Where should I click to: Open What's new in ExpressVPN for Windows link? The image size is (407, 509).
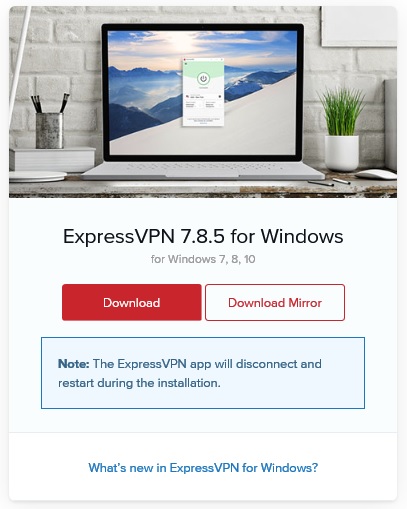(203, 468)
